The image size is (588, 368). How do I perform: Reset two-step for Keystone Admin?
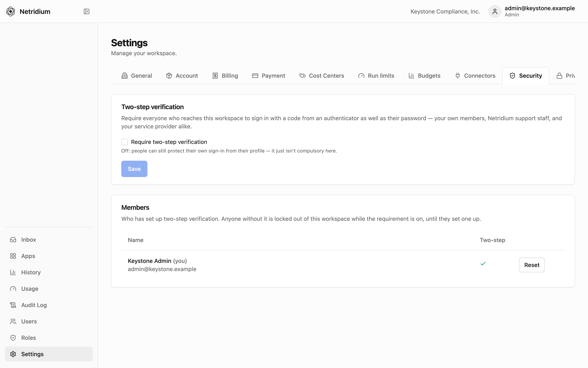pos(532,265)
